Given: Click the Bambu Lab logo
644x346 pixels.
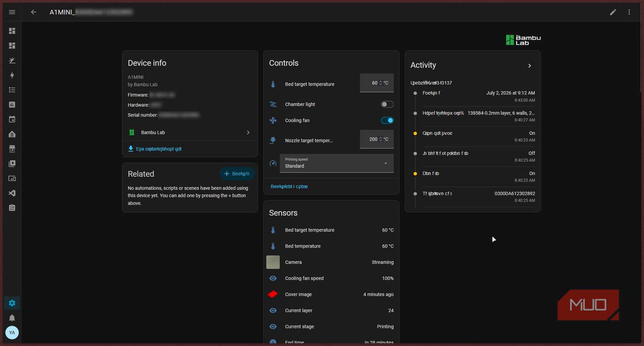Looking at the screenshot, I should tap(523, 40).
